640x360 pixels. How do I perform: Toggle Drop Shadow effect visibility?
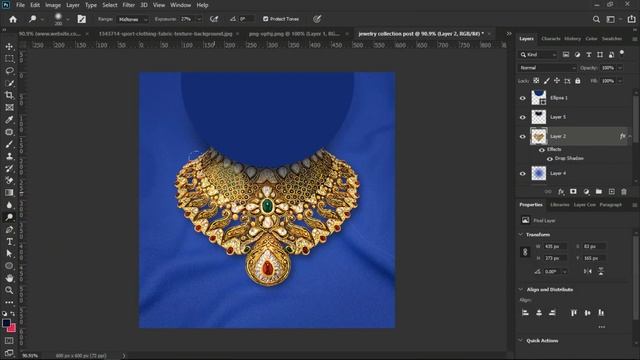click(550, 159)
